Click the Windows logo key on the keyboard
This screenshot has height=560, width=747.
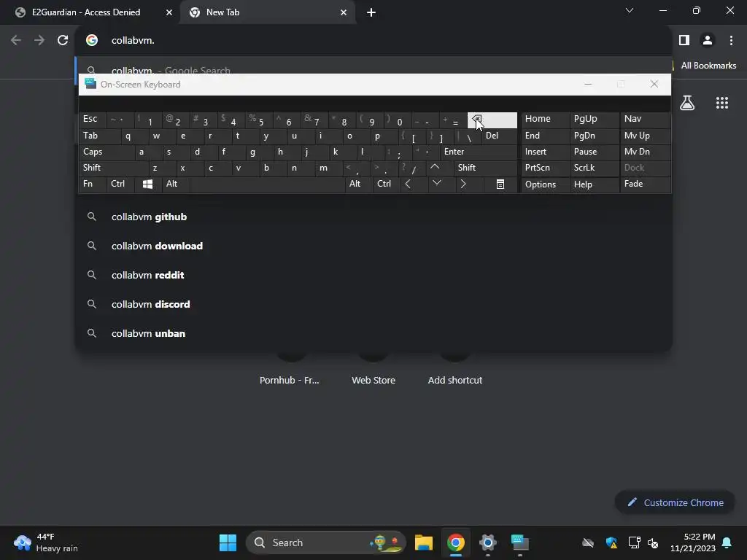coord(147,184)
